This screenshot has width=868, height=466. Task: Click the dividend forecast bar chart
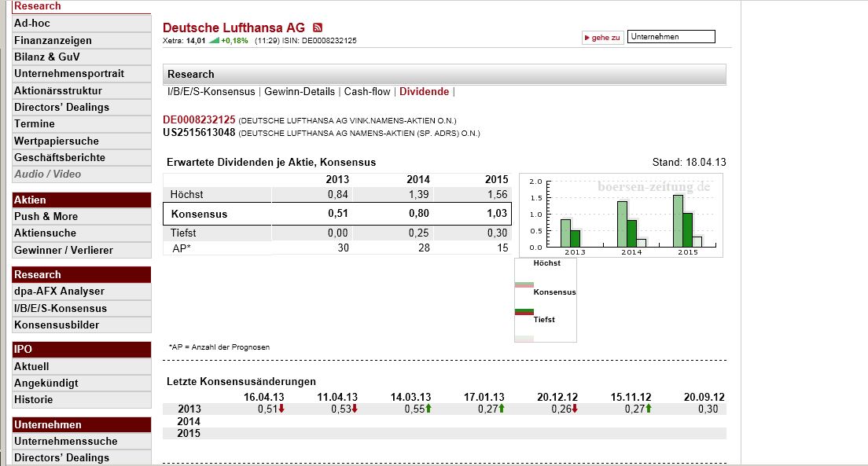[x=621, y=212]
